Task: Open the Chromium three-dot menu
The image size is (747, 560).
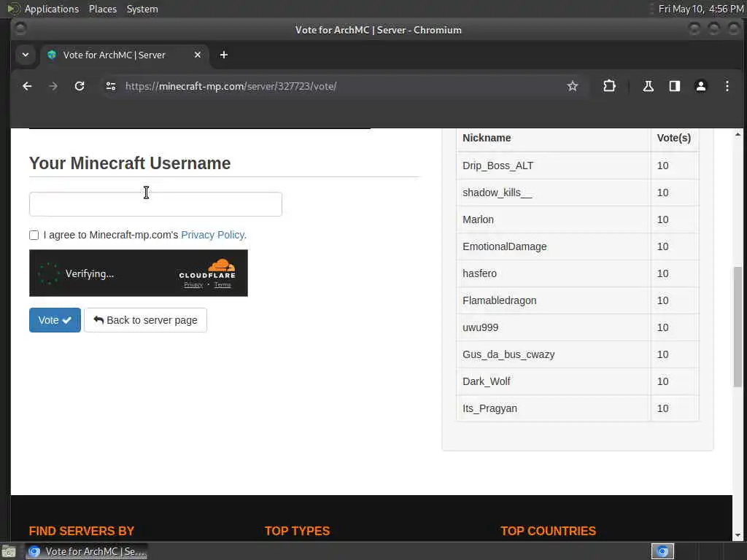Action: point(727,86)
